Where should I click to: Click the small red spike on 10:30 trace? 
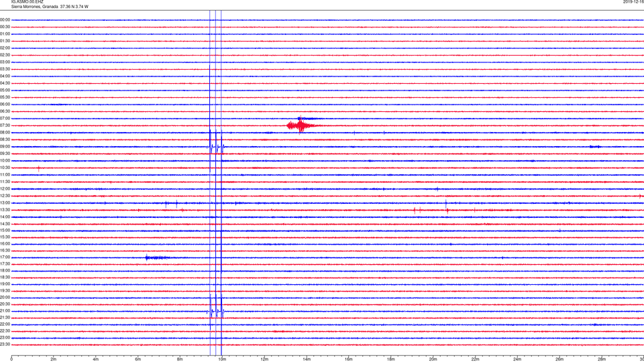tap(39, 168)
